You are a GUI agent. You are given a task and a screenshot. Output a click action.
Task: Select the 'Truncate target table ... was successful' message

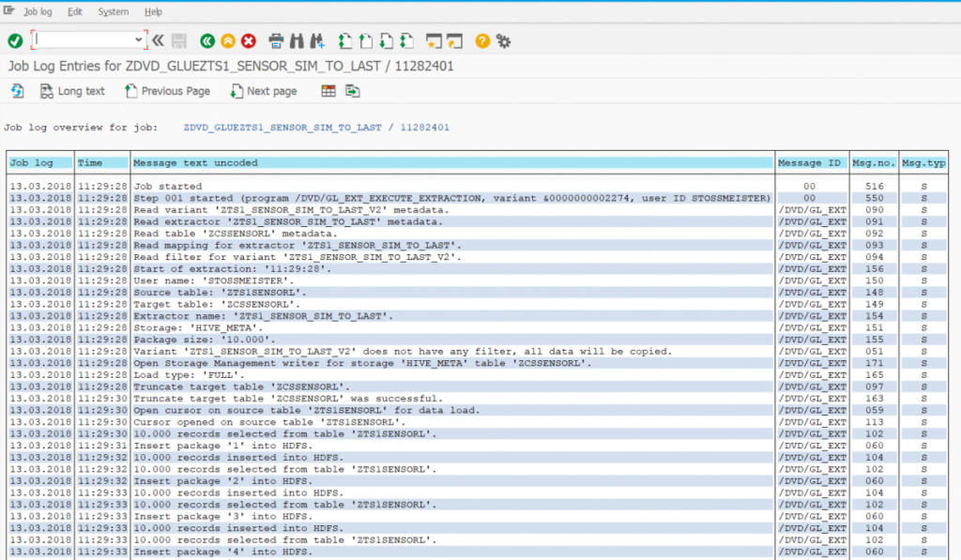pyautogui.click(x=288, y=399)
